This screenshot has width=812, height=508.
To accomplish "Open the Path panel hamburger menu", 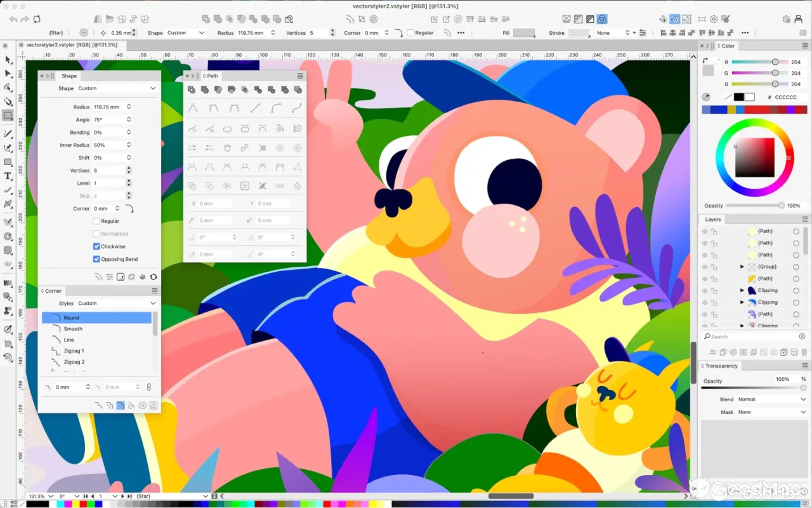I will pos(300,76).
